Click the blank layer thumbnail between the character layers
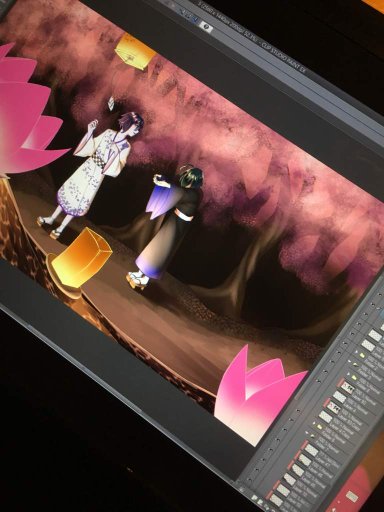This screenshot has height=512, width=384. (340, 397)
